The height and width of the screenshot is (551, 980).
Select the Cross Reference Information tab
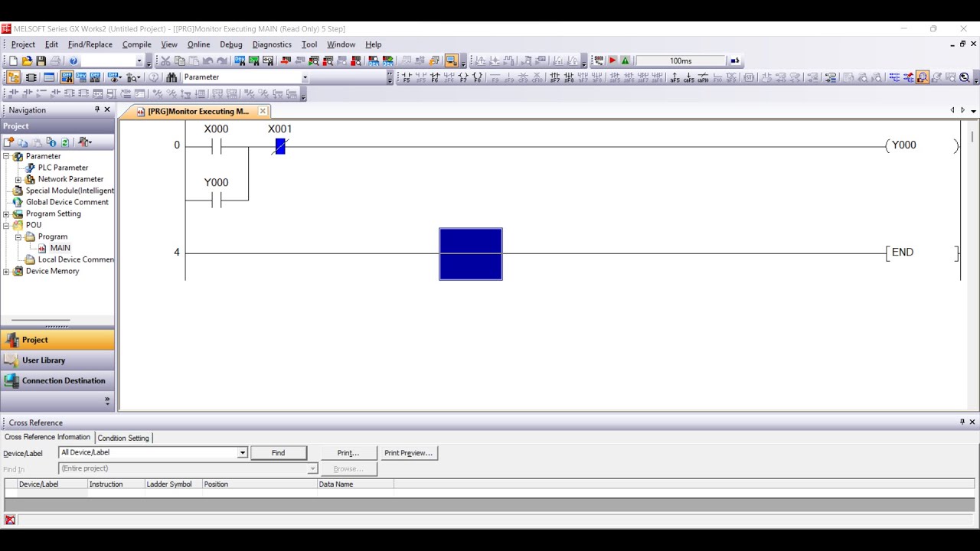(x=47, y=437)
